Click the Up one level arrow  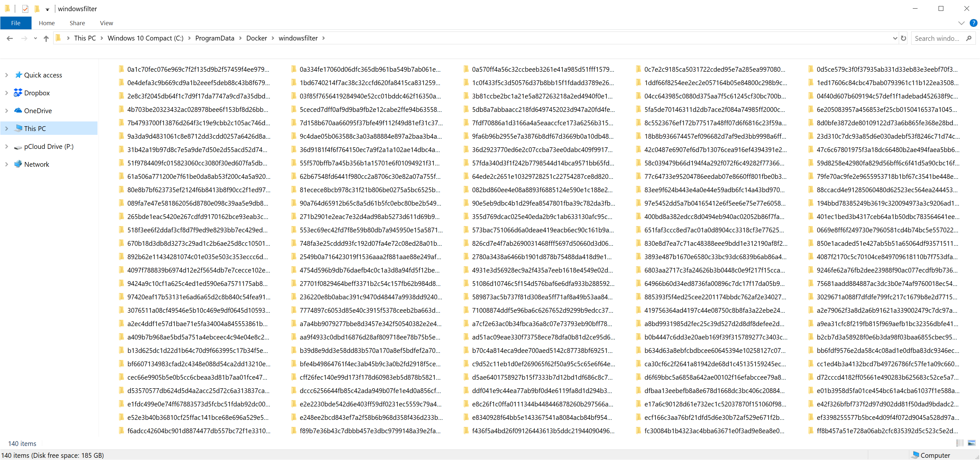[x=46, y=38]
